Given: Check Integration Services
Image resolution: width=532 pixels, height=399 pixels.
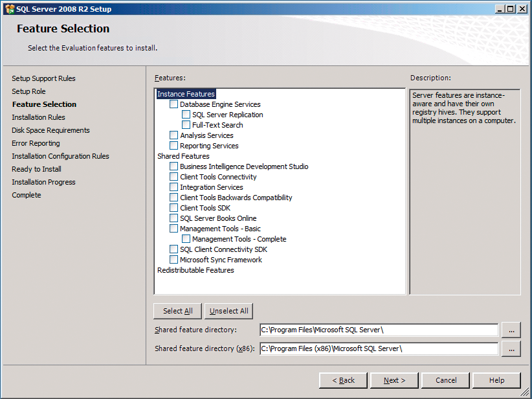Looking at the screenshot, I should (x=173, y=187).
